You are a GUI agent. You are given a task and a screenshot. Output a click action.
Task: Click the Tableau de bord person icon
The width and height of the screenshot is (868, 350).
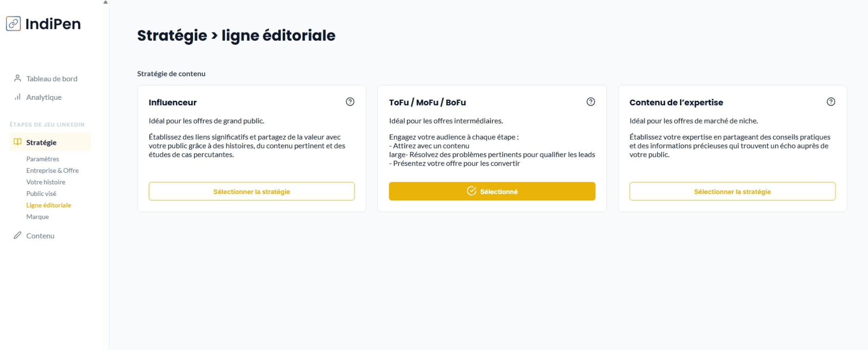[x=18, y=78]
